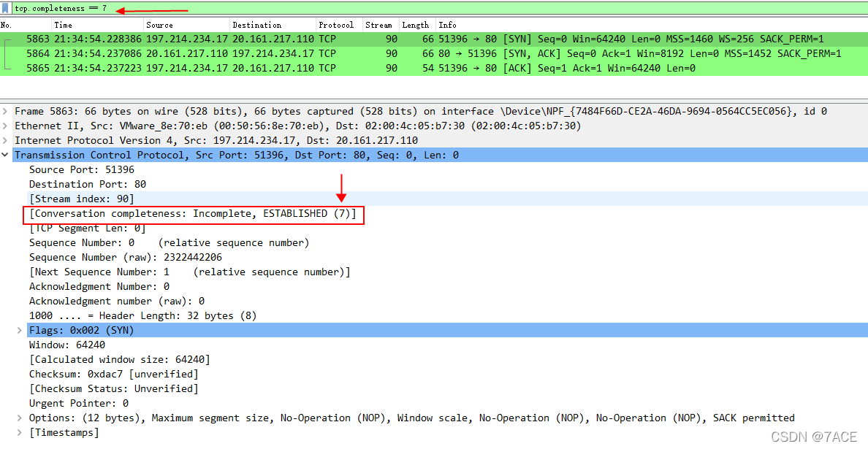The image size is (868, 449).
Task: Expand the Ethernet II tree node
Action: pyautogui.click(x=5, y=126)
